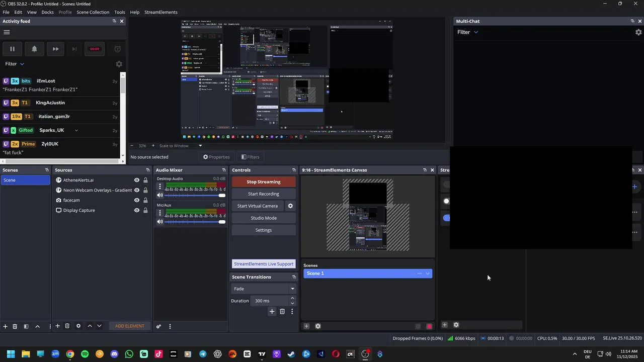Pause the Activity feed alerts
644x362 pixels.
(12, 49)
